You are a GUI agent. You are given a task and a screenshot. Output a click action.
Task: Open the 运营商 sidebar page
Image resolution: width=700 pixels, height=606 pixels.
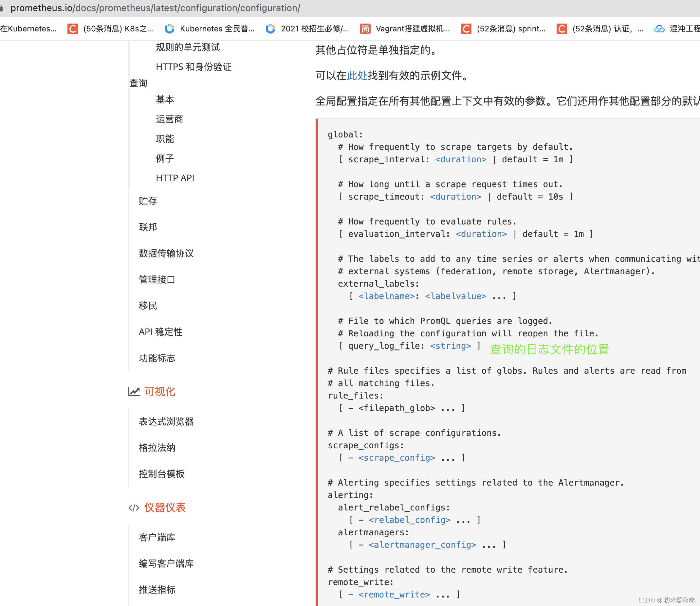169,119
